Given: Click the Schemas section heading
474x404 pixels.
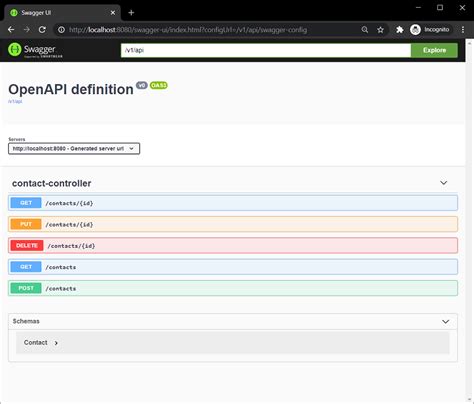Looking at the screenshot, I should [x=26, y=321].
